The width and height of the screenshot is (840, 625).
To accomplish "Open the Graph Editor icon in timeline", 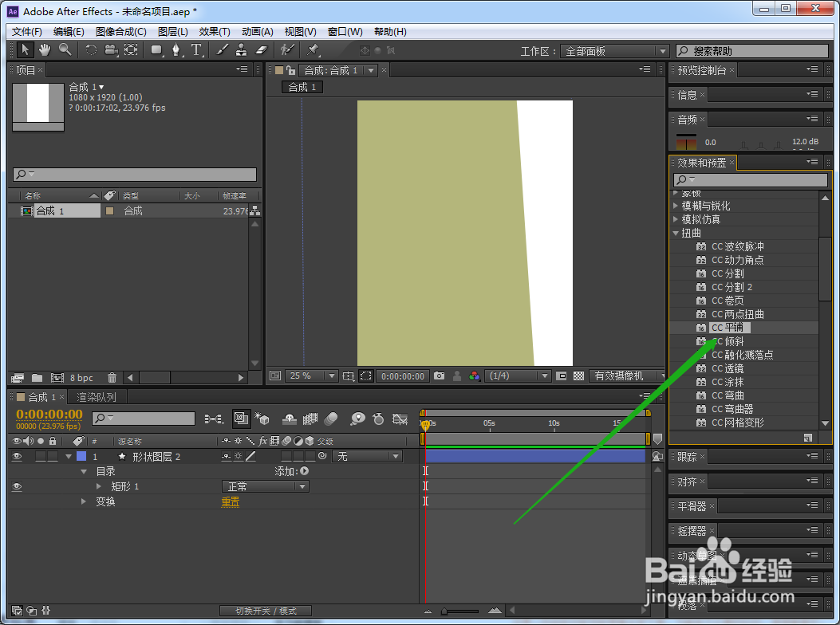I will pyautogui.click(x=400, y=419).
